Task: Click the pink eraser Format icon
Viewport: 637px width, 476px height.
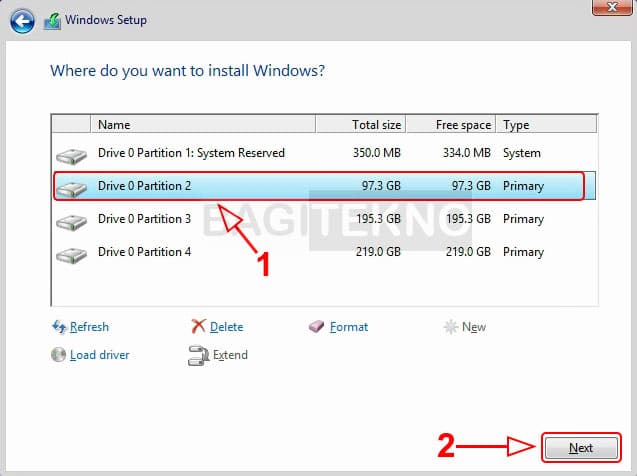Action: [x=316, y=327]
